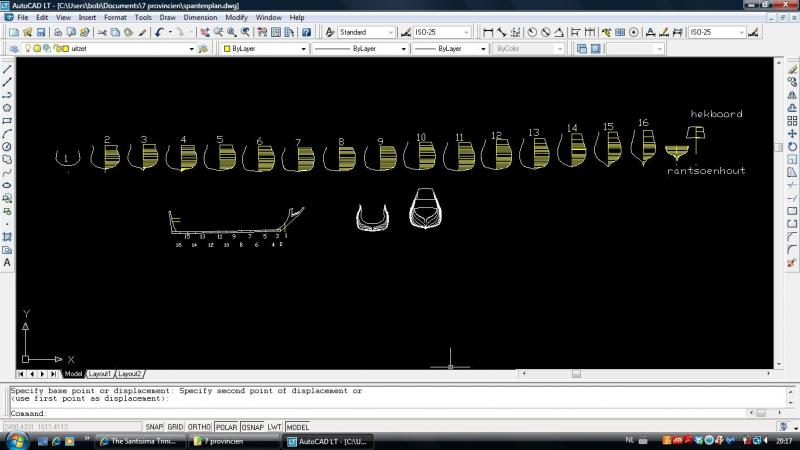Click the vertical scrollbar thumb

point(779,147)
